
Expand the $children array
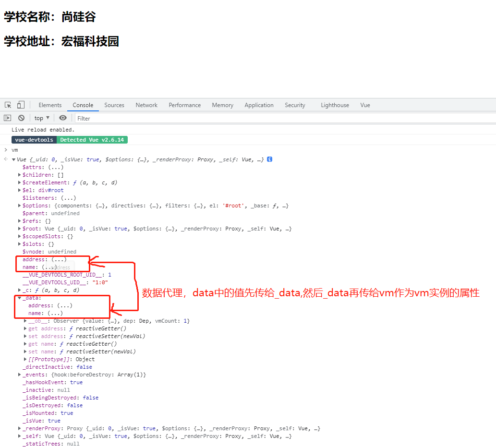point(19,175)
